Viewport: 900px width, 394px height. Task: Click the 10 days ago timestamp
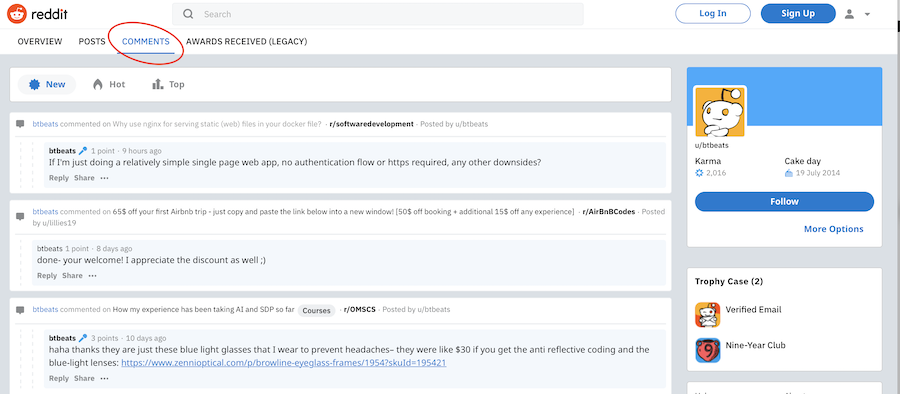coord(146,338)
